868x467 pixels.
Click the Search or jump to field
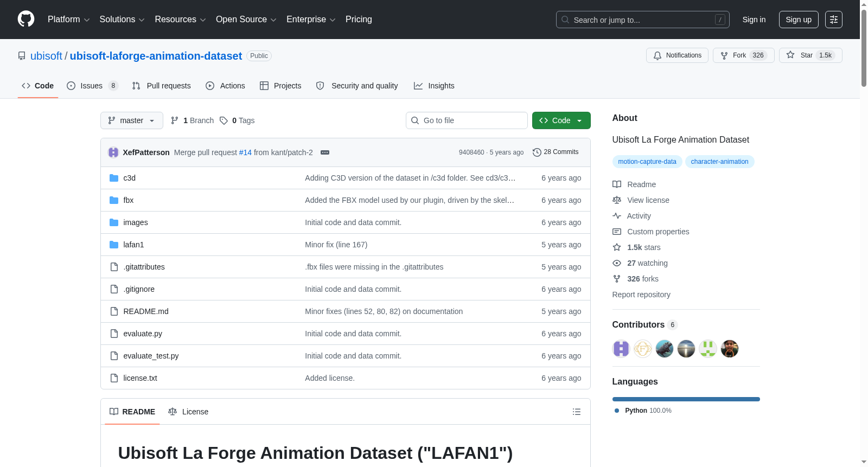[x=643, y=20]
